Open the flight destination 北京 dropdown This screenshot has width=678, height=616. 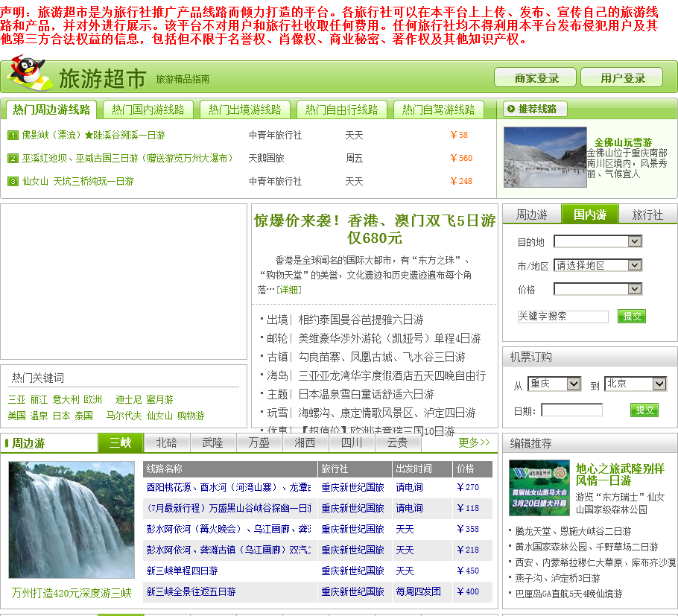[636, 384]
